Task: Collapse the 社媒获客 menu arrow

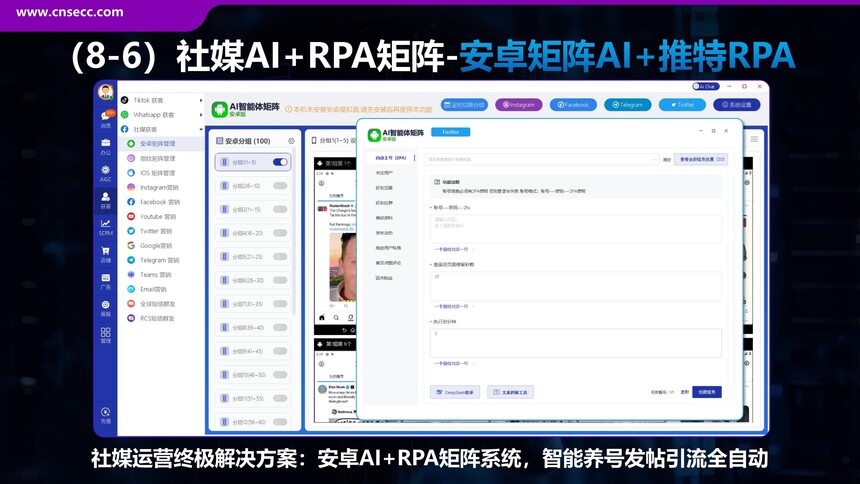Action: pos(201,130)
